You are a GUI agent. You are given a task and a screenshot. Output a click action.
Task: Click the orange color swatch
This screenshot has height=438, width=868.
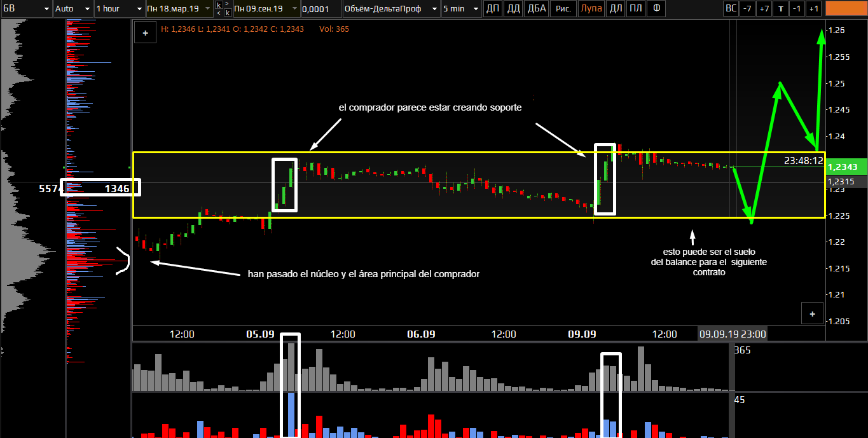click(x=845, y=9)
